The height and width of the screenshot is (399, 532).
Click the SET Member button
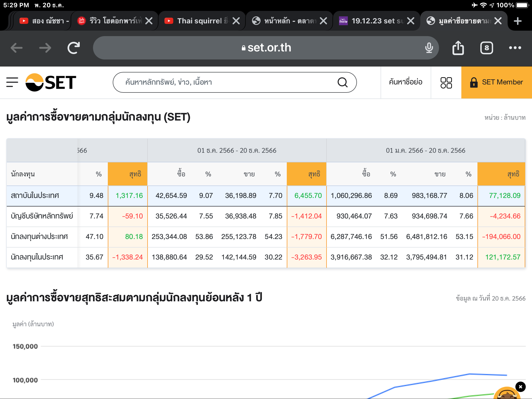[x=496, y=82]
